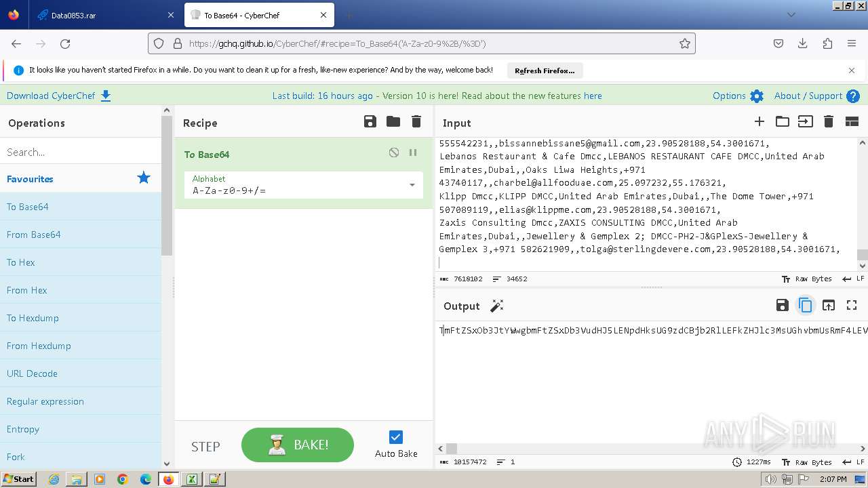Image resolution: width=868 pixels, height=488 pixels.
Task: Click the Output horizontal scrollbar thumb
Action: 452,448
